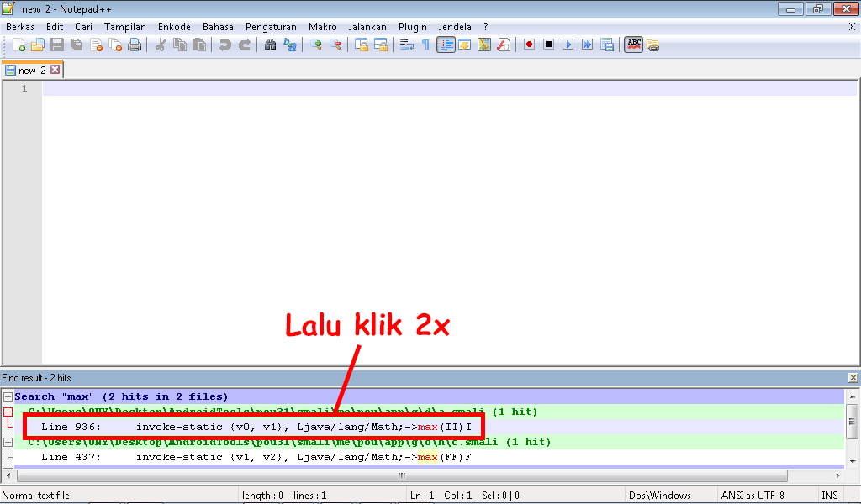Screen dimensions: 861x504
Task: Open the Plugin menu
Action: [412, 27]
